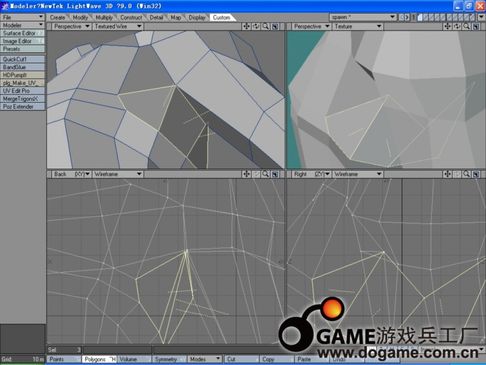The height and width of the screenshot is (365, 486).
Task: Open the layer options dropdown arrow at far right
Action: [481, 17]
